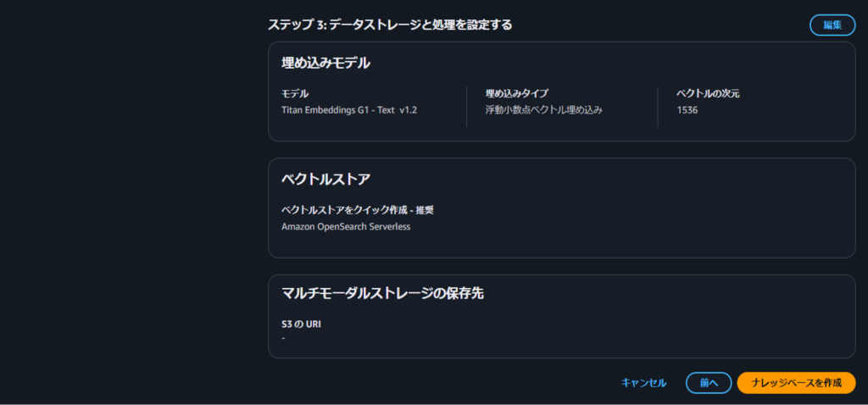Select the Amazon OpenSearch Serverless text
Image resolution: width=868 pixels, height=405 pixels.
pyautogui.click(x=345, y=226)
